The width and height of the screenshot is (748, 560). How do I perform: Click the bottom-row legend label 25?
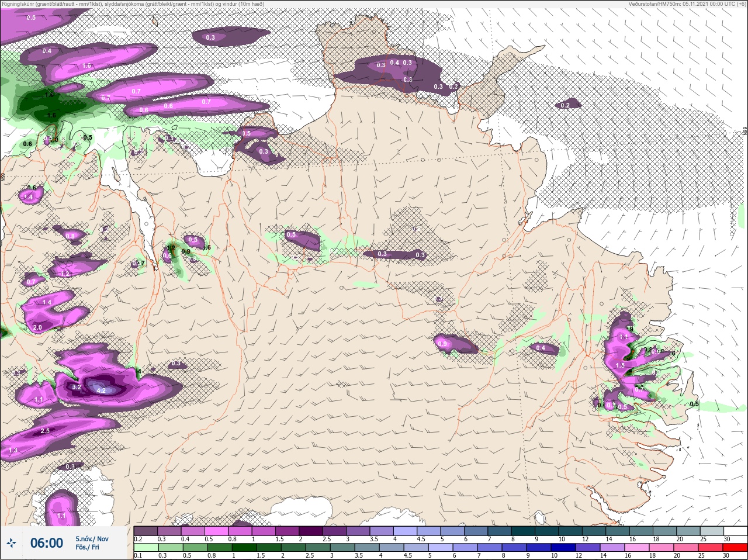pos(702,555)
